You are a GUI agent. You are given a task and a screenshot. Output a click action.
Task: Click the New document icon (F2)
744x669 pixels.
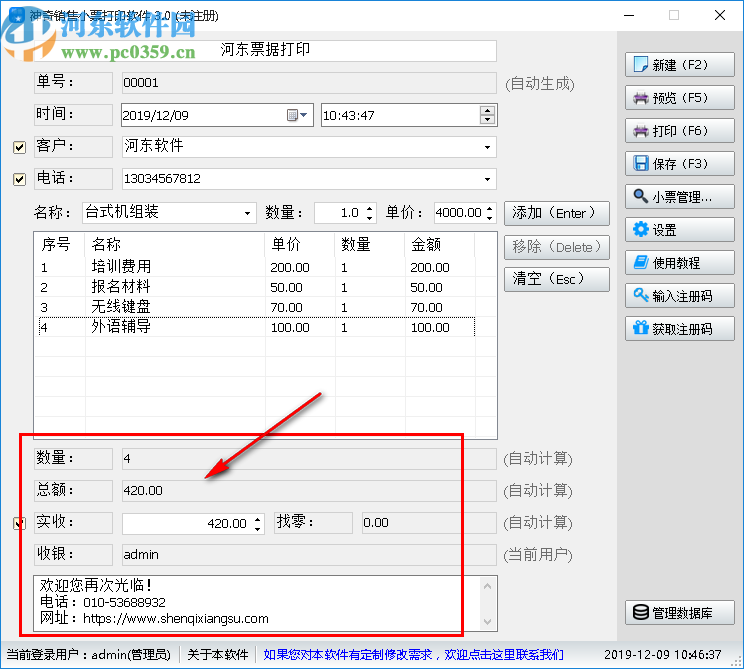coord(641,64)
